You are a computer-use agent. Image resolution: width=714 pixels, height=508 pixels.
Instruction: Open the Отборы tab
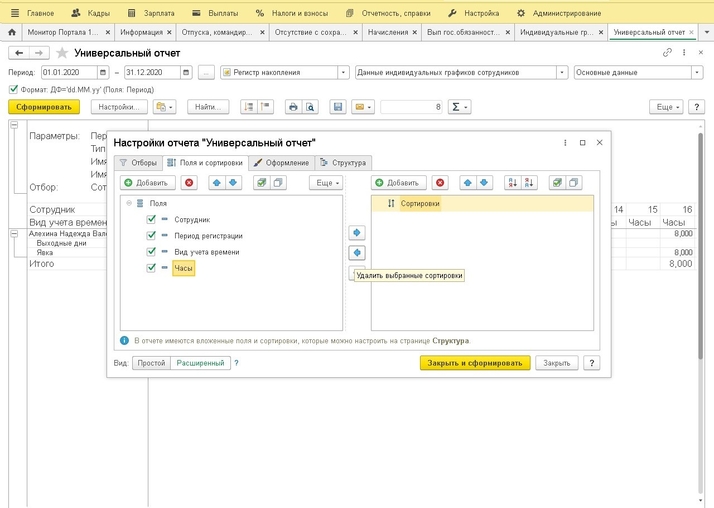(x=138, y=162)
